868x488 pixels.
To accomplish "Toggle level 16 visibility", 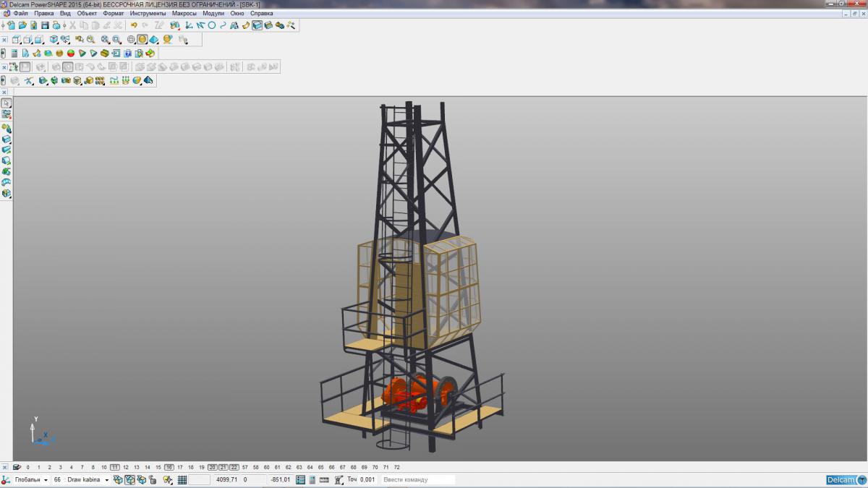I will point(169,467).
